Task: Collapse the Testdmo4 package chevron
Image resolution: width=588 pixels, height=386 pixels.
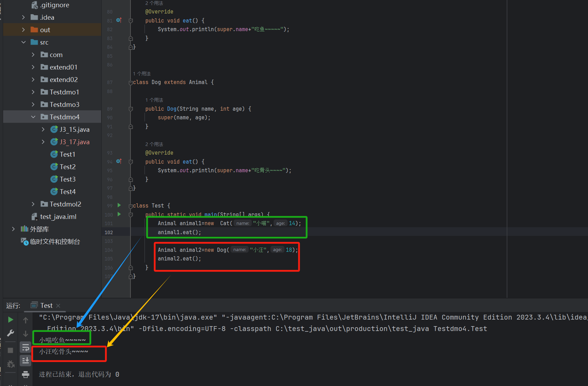Action: tap(33, 117)
